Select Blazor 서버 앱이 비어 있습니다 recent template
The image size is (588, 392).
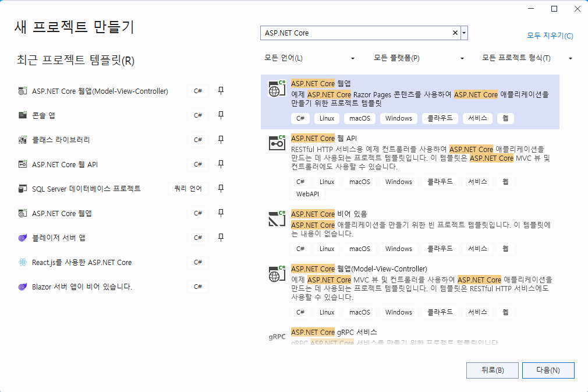pos(82,287)
